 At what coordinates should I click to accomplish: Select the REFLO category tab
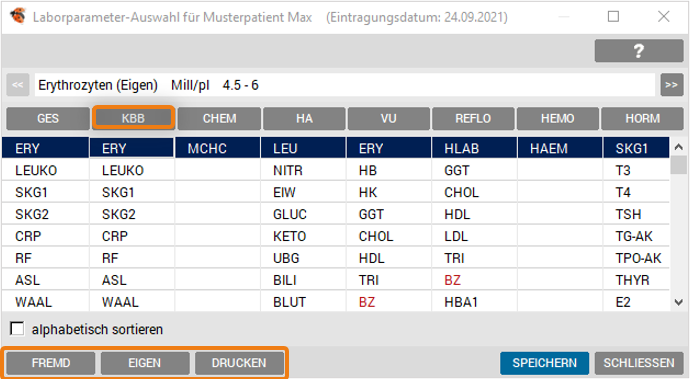click(x=473, y=118)
